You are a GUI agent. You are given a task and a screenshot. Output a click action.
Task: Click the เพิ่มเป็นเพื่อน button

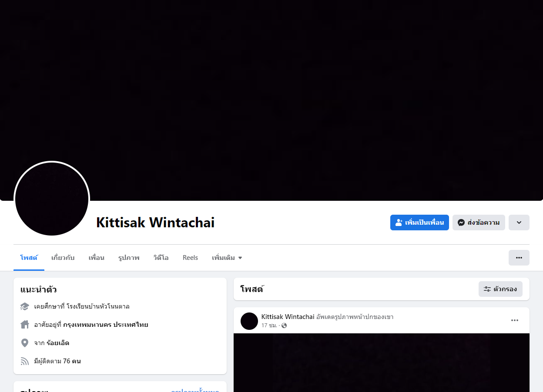pos(419,223)
